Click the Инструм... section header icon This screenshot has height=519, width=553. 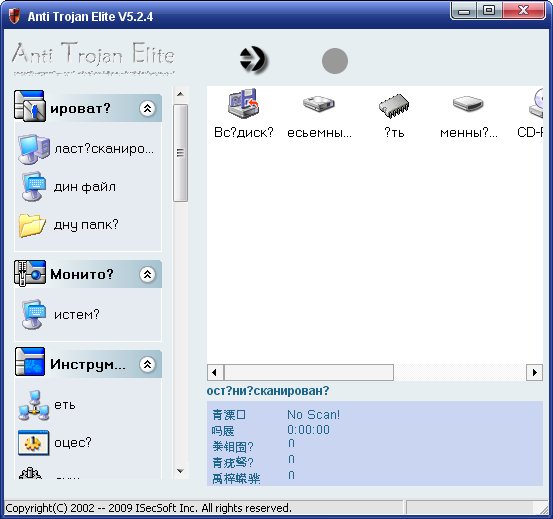pyautogui.click(x=30, y=361)
